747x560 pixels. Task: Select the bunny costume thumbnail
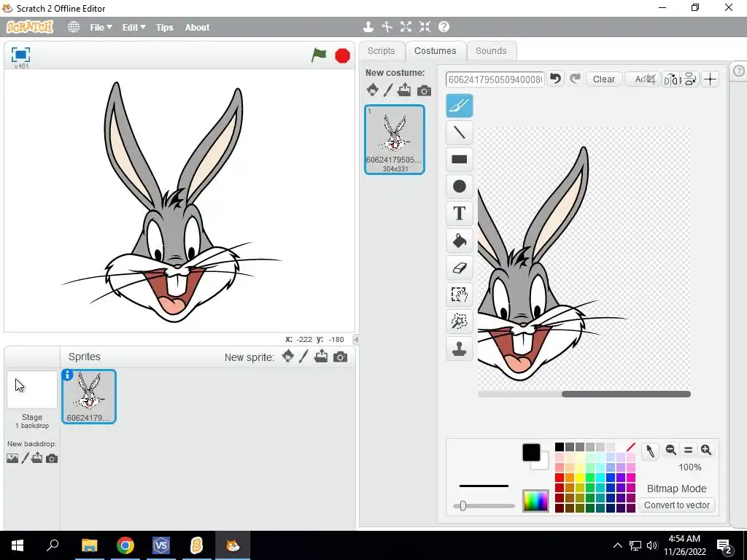tap(395, 139)
